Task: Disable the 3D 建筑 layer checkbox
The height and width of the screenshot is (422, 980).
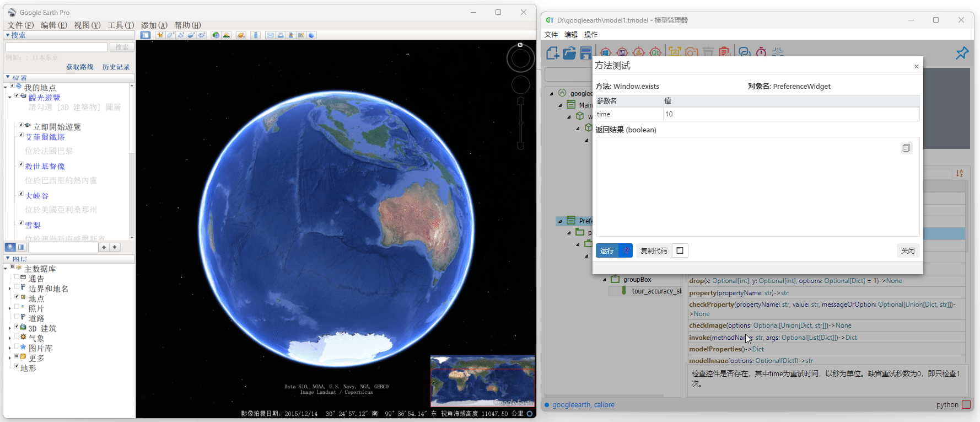Action: 17,327
